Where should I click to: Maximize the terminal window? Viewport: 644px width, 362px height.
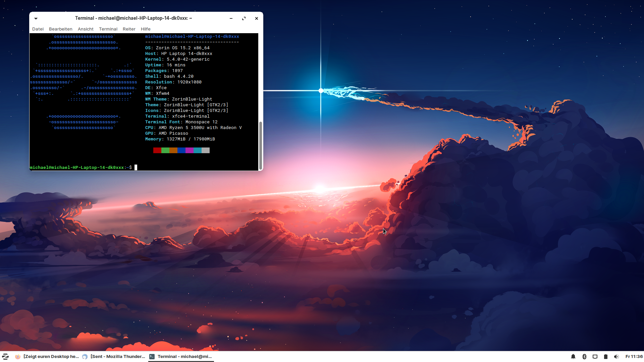[x=244, y=18]
